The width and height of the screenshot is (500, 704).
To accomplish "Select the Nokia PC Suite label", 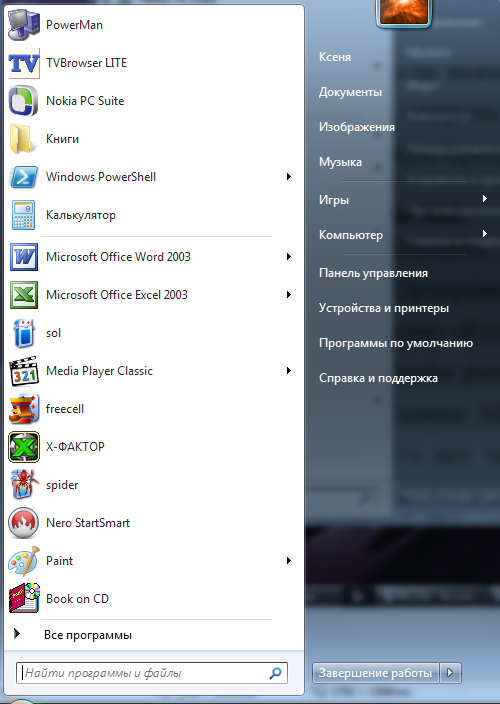I will pos(85,101).
